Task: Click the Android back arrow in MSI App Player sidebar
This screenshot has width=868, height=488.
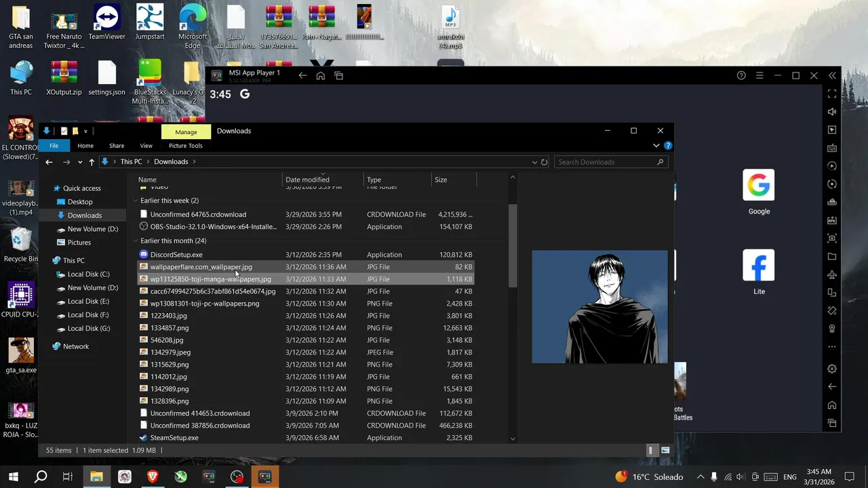Action: (832, 387)
